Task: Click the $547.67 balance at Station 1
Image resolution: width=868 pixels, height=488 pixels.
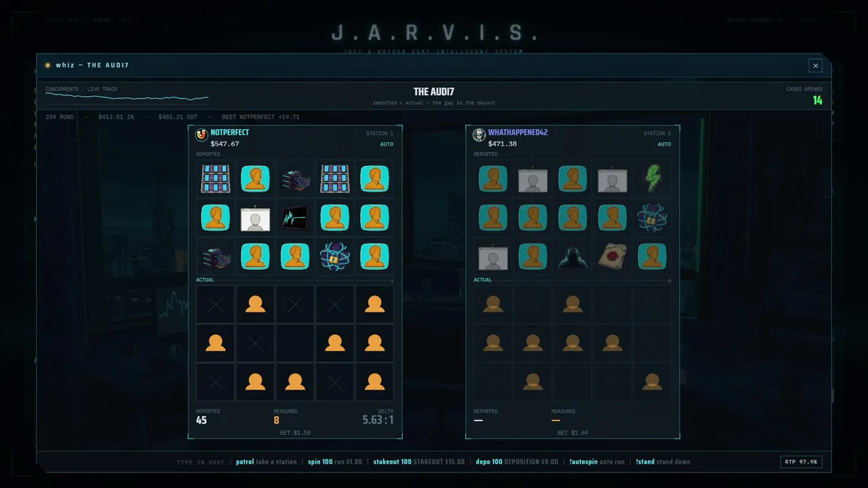Action: [x=224, y=144]
